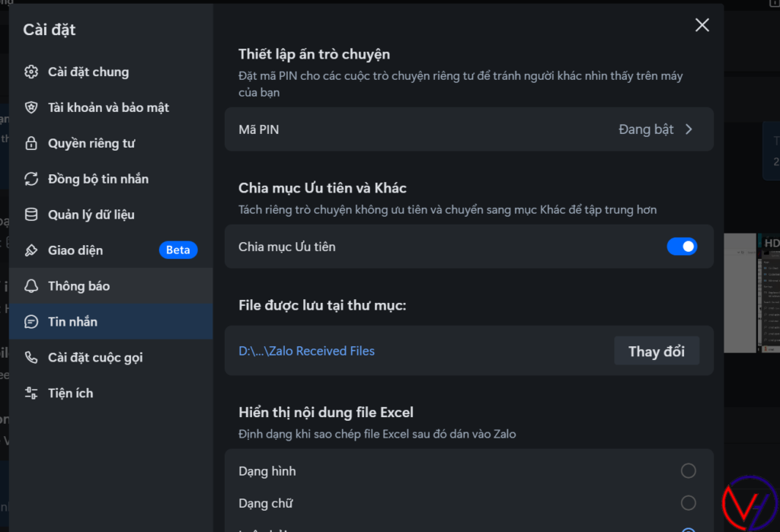Click the database icon for Quản lý dữ liệu
780x532 pixels.
click(x=31, y=215)
